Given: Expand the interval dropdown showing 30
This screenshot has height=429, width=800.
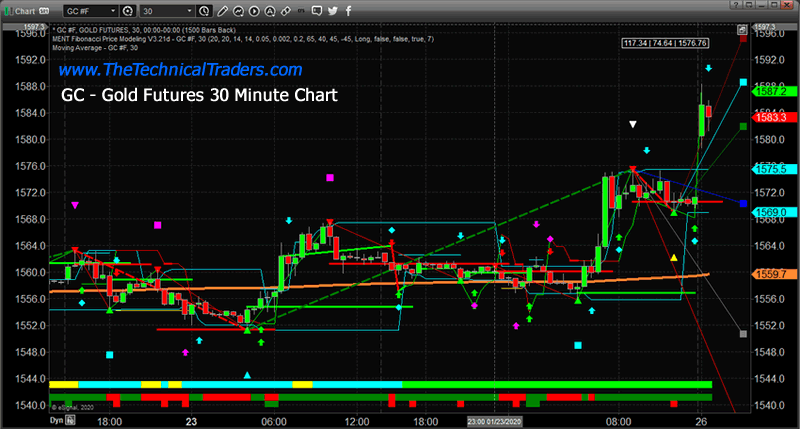Looking at the screenshot, I should (x=165, y=8).
